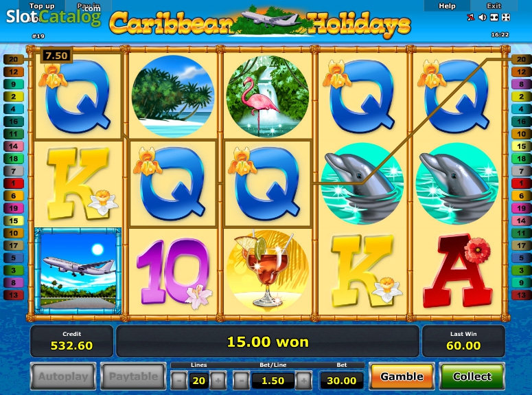Click the airplane scatter symbol
The width and height of the screenshot is (532, 395).
coord(78,271)
